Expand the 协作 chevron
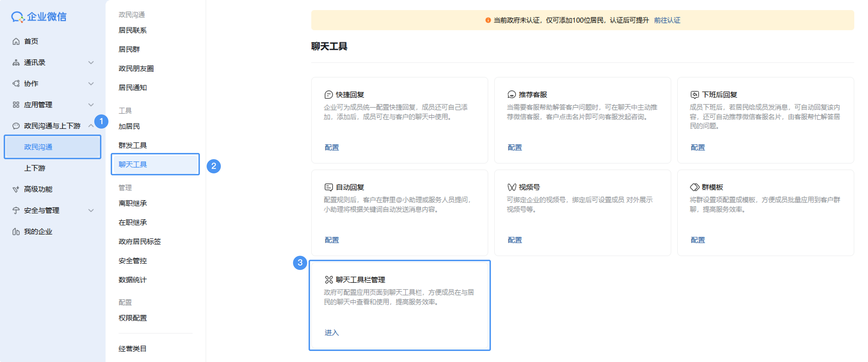868x362 pixels. (x=91, y=84)
